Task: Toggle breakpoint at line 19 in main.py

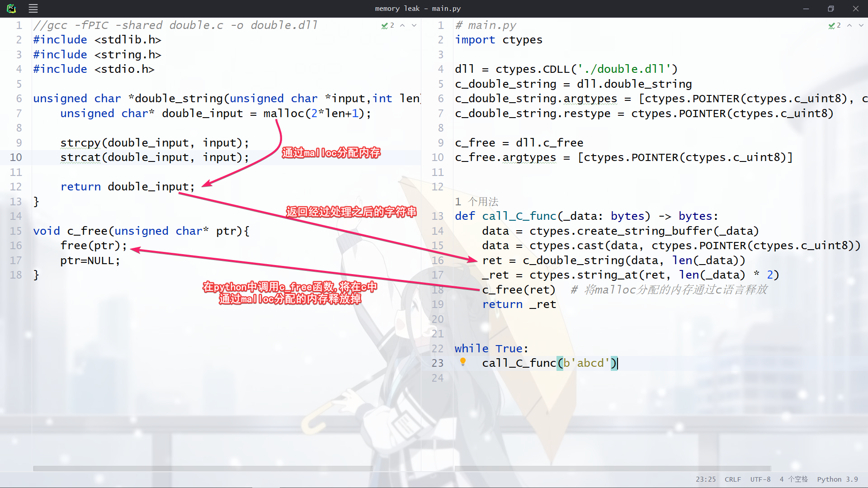Action: tap(437, 304)
